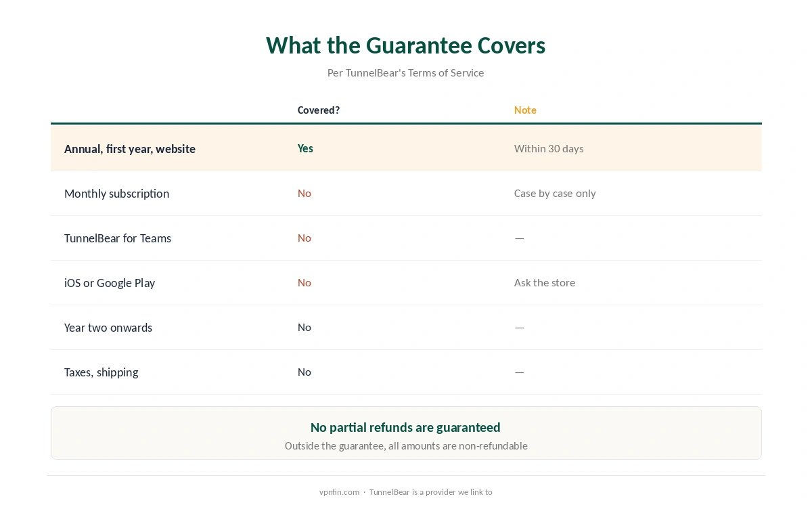This screenshot has height=505, width=812.
Task: Click 'No' in the Taxes, shipping row
Action: pyautogui.click(x=304, y=372)
